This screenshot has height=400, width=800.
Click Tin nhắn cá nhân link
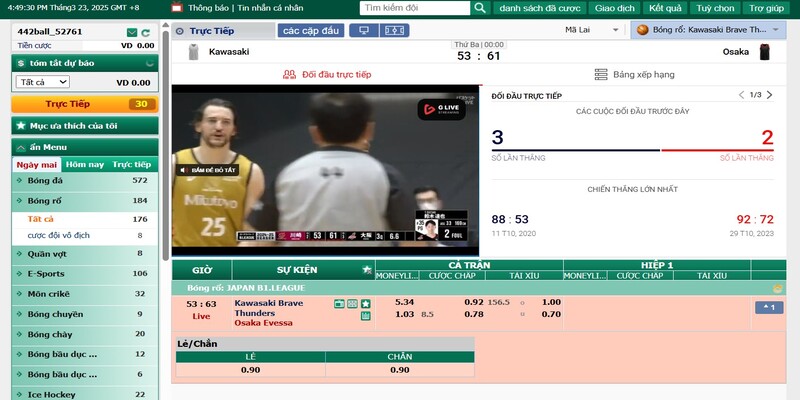270,8
